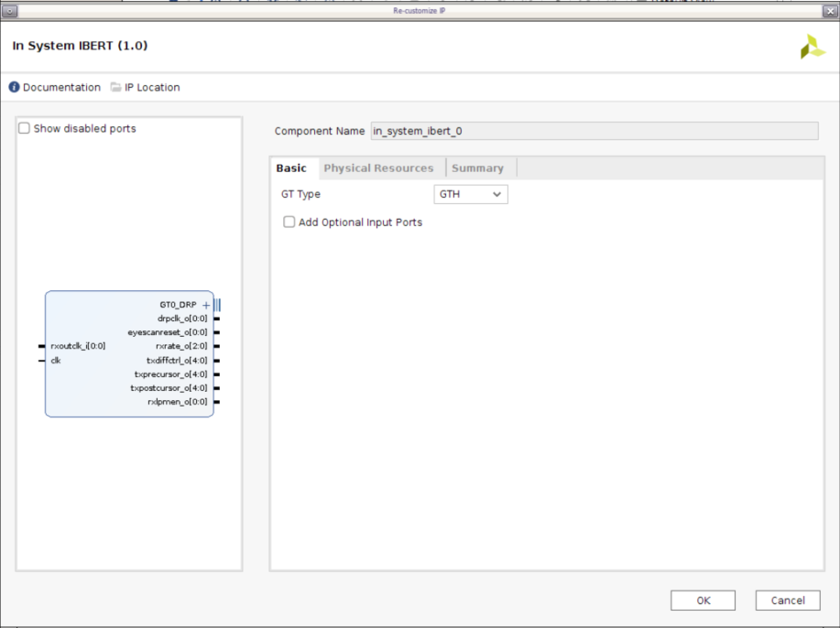Screen dimensions: 840x628
Task: Expand the GT0_DRP interface plus icon
Action: [x=206, y=305]
